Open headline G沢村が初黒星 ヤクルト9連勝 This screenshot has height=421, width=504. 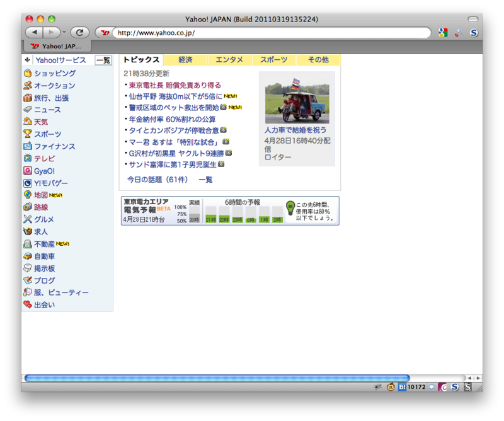(x=176, y=153)
